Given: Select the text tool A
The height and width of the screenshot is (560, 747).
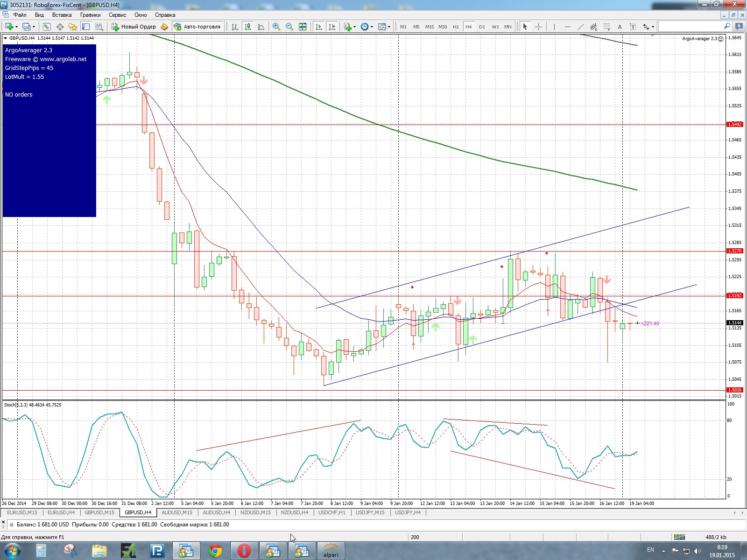Looking at the screenshot, I should coord(620,27).
